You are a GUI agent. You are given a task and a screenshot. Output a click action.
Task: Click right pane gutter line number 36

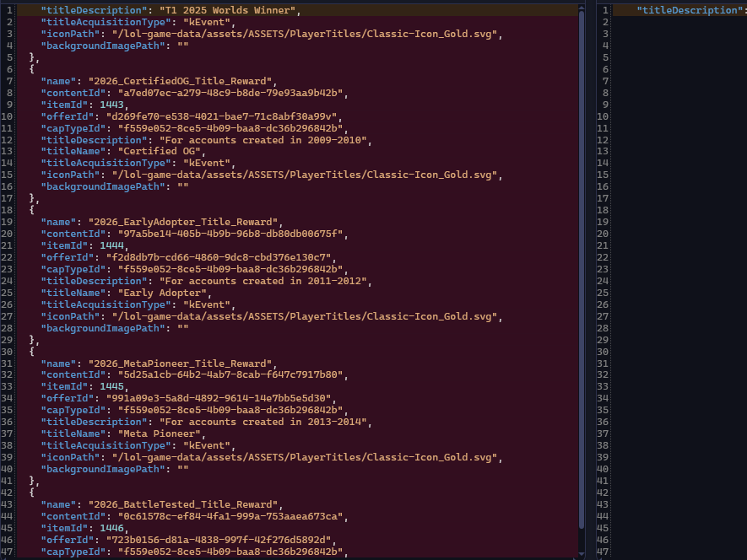[603, 422]
